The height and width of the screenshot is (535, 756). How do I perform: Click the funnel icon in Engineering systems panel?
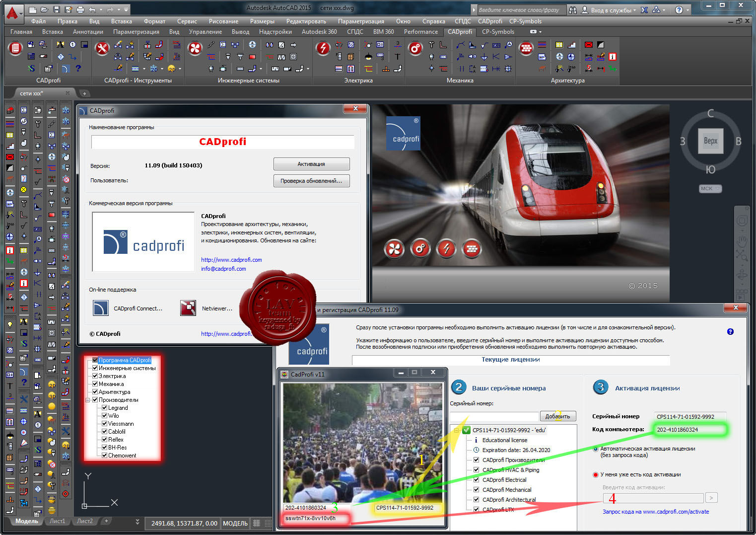tap(240, 57)
